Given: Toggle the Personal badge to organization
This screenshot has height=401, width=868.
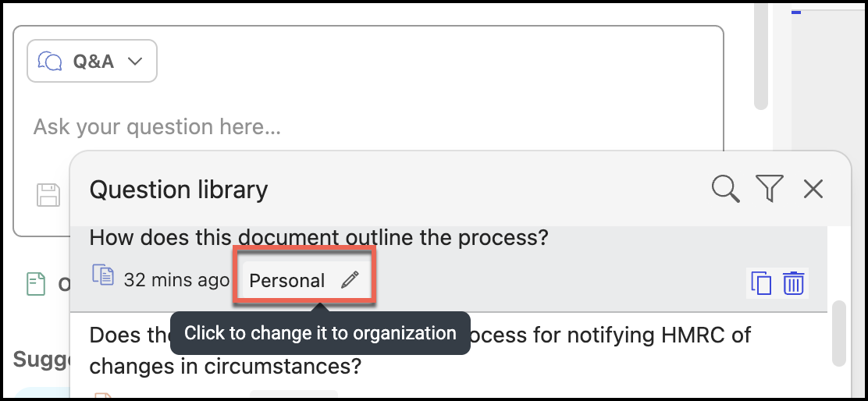Looking at the screenshot, I should click(287, 281).
